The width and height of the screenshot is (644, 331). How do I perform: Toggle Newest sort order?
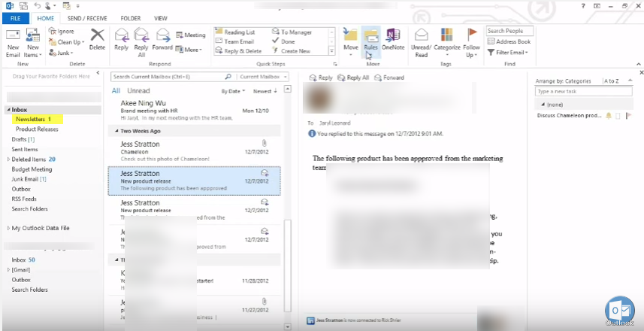tap(265, 91)
